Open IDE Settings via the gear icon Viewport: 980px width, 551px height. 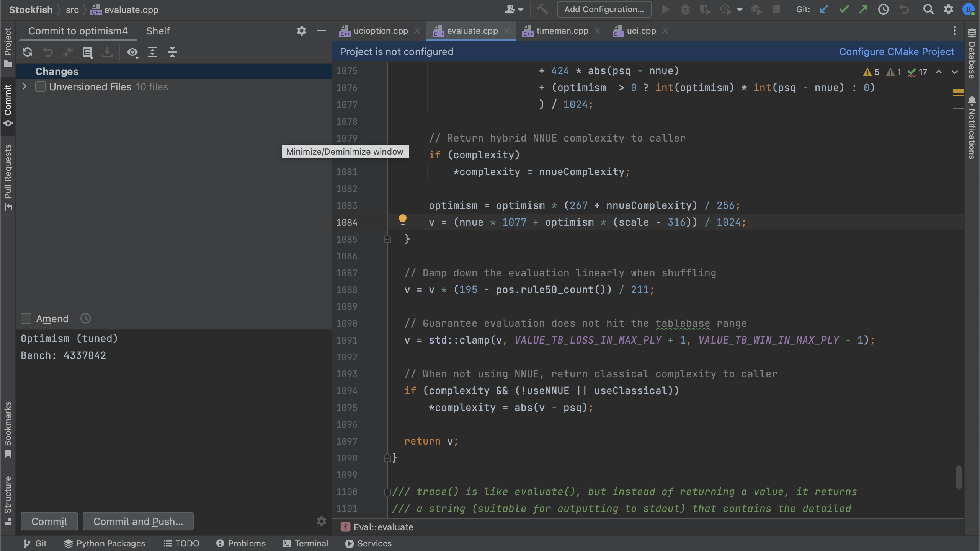949,9
